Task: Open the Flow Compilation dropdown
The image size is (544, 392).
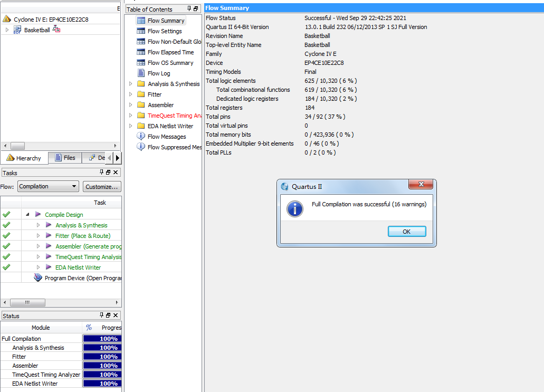Action: [48, 186]
